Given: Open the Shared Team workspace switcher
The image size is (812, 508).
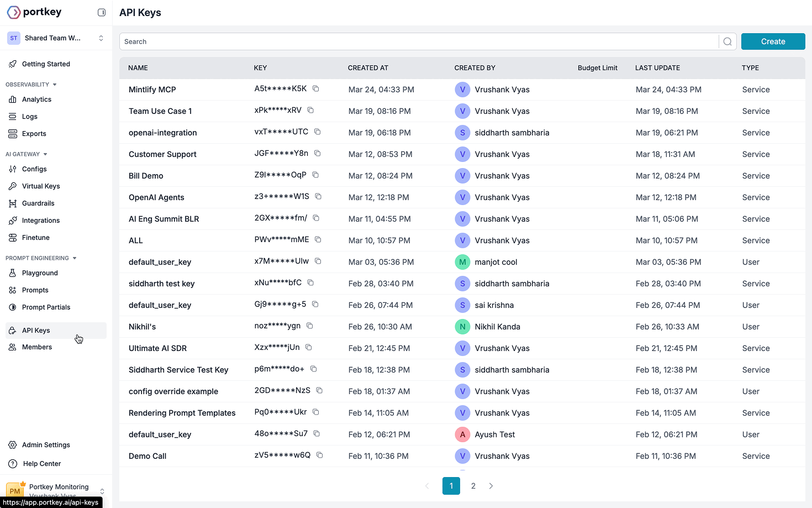Looking at the screenshot, I should 56,38.
